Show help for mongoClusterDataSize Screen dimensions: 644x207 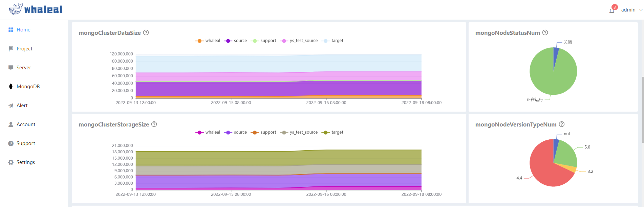[x=146, y=32]
